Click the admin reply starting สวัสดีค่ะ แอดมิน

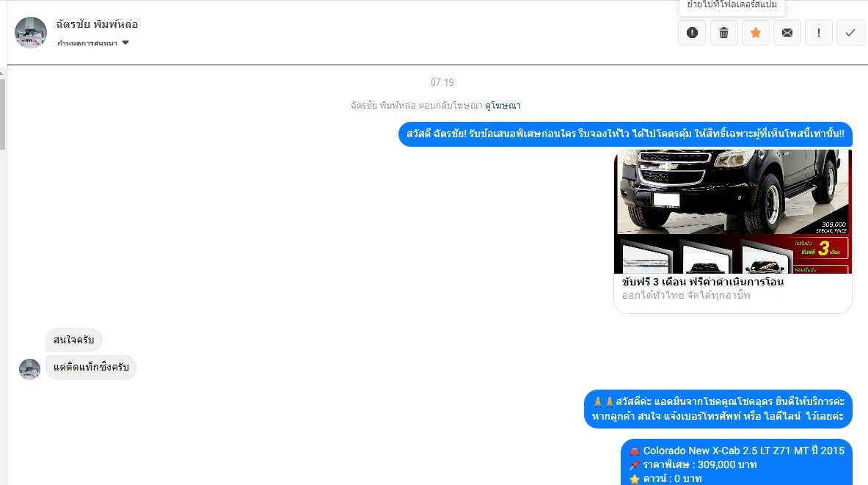(718, 409)
